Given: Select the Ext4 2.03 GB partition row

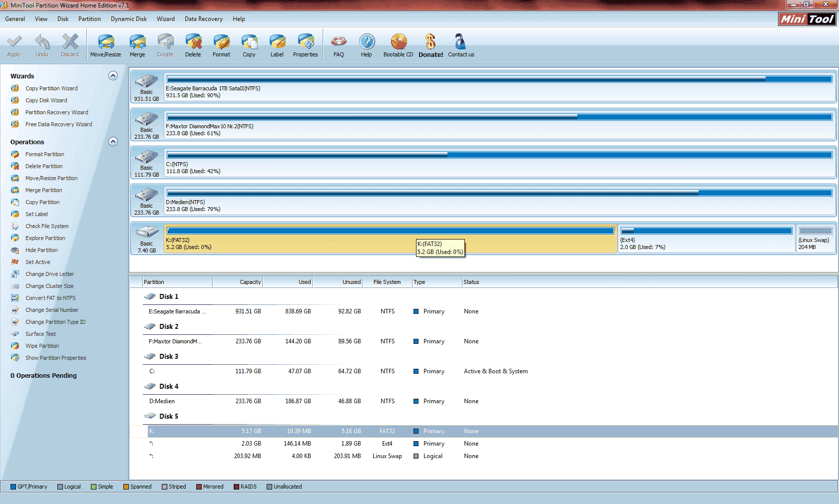Looking at the screenshot, I should coord(483,444).
